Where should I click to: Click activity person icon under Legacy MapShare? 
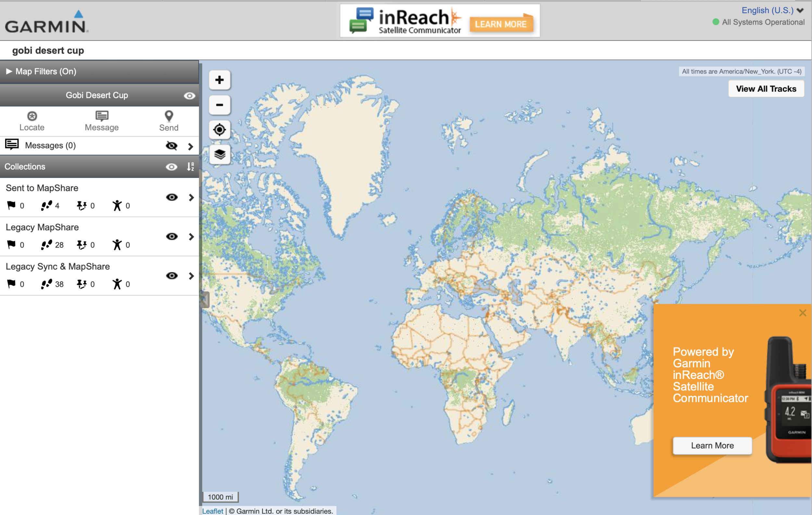pos(117,245)
